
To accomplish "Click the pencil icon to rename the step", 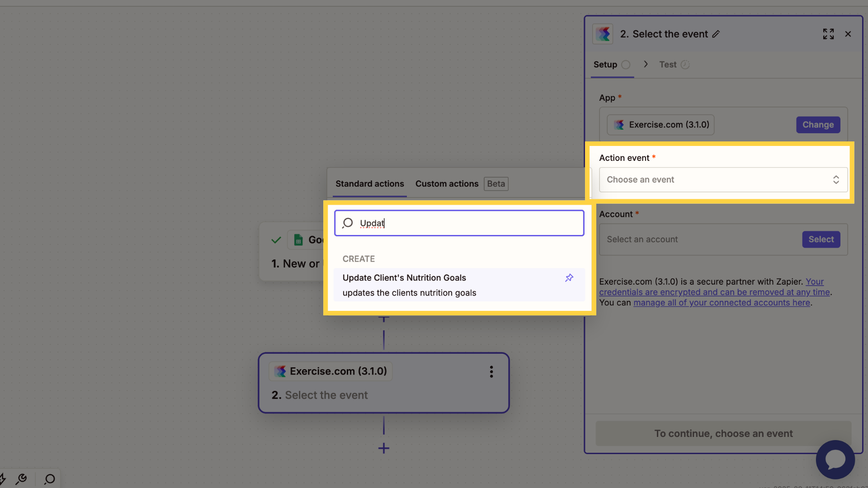I will tap(716, 34).
